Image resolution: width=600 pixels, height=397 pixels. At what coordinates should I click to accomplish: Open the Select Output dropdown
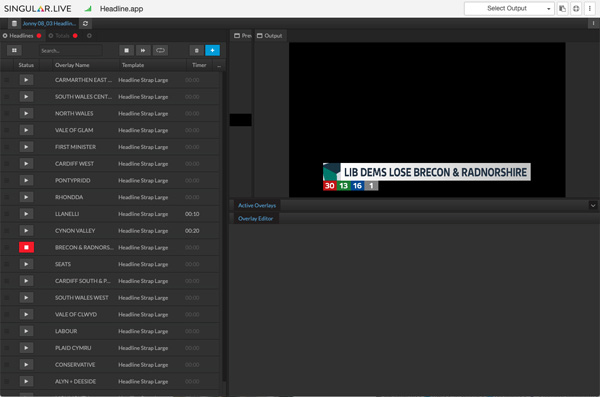tap(509, 8)
